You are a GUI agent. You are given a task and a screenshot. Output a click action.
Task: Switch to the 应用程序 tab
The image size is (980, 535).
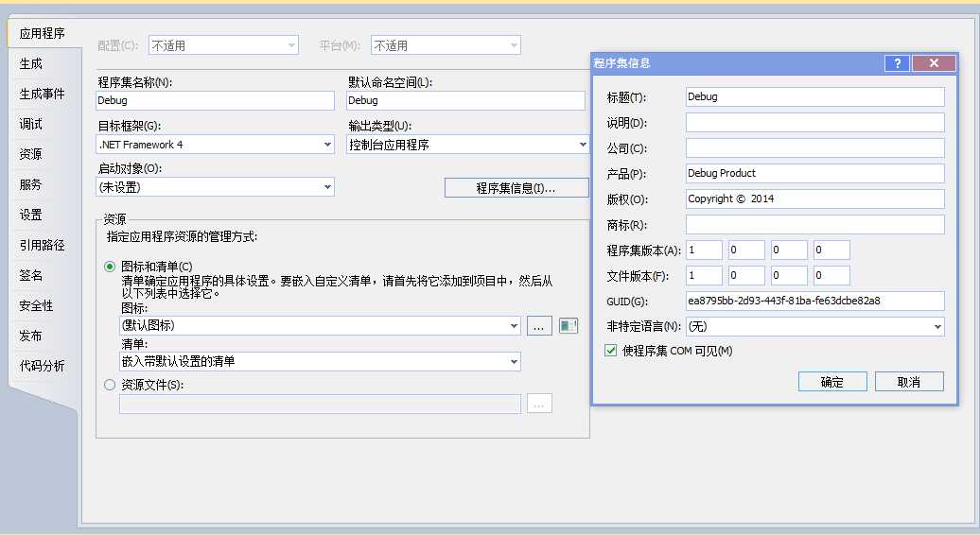point(42,33)
